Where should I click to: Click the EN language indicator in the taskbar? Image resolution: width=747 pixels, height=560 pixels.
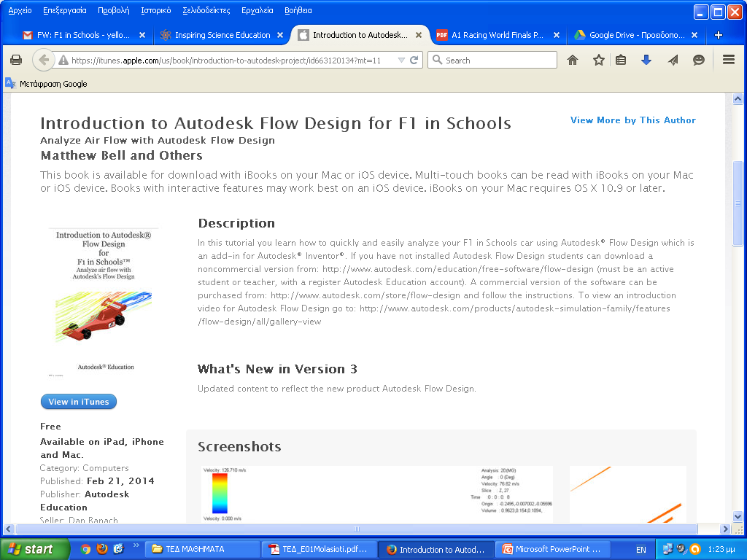(640, 550)
